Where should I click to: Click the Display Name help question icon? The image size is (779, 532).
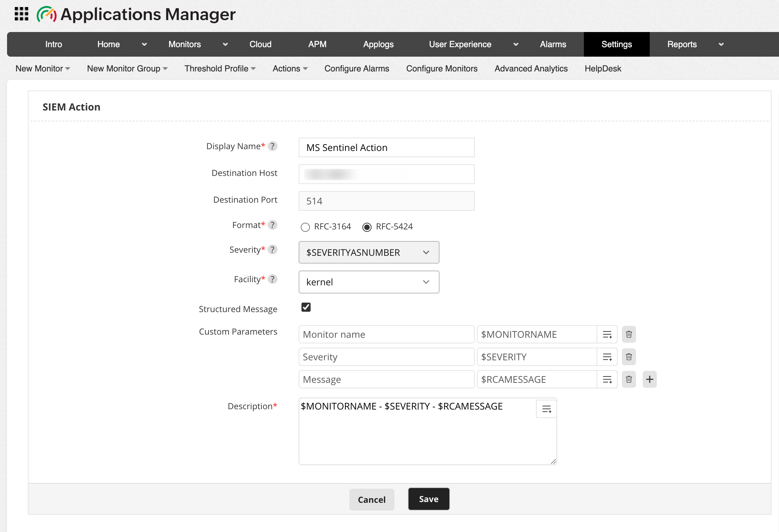pos(272,146)
